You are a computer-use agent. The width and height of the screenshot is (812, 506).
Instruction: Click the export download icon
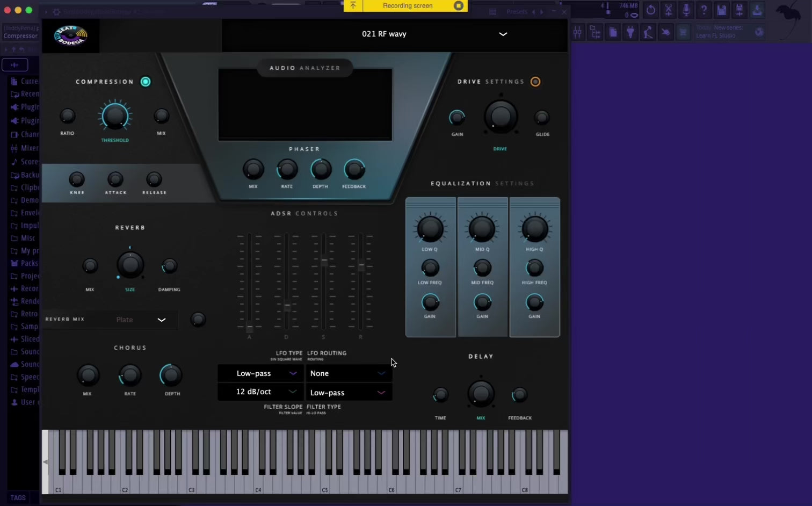[757, 10]
